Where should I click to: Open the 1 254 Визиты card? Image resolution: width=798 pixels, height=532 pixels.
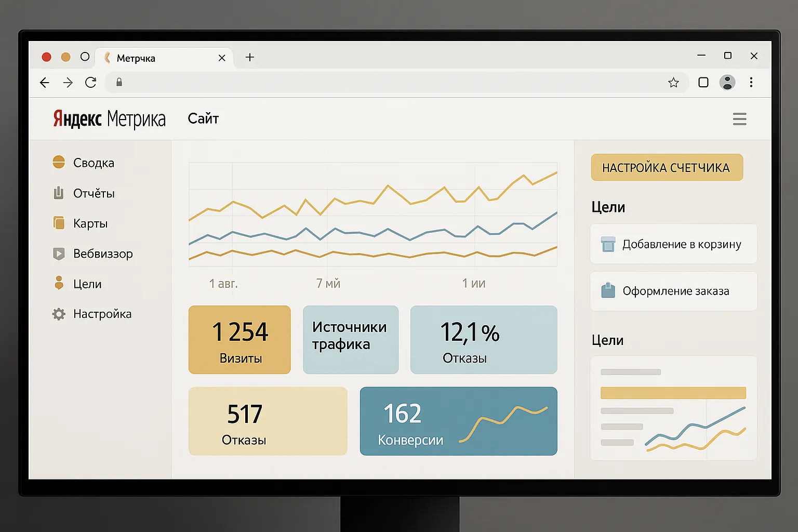tap(240, 340)
